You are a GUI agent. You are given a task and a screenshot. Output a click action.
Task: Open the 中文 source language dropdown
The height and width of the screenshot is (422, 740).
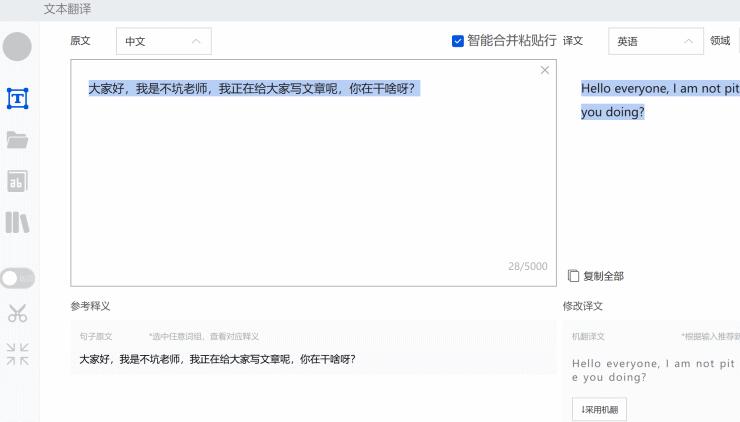[x=163, y=41]
